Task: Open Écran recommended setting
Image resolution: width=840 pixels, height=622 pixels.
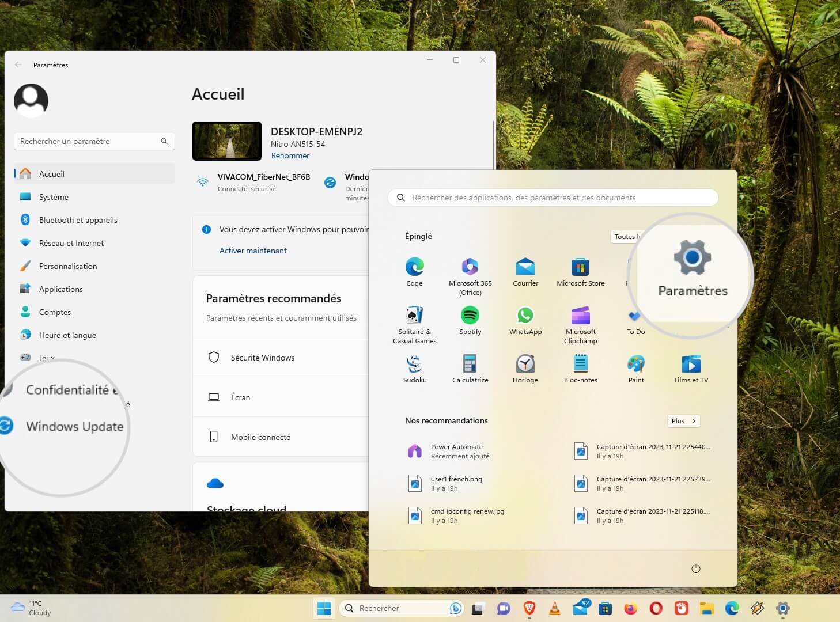Action: click(x=281, y=397)
